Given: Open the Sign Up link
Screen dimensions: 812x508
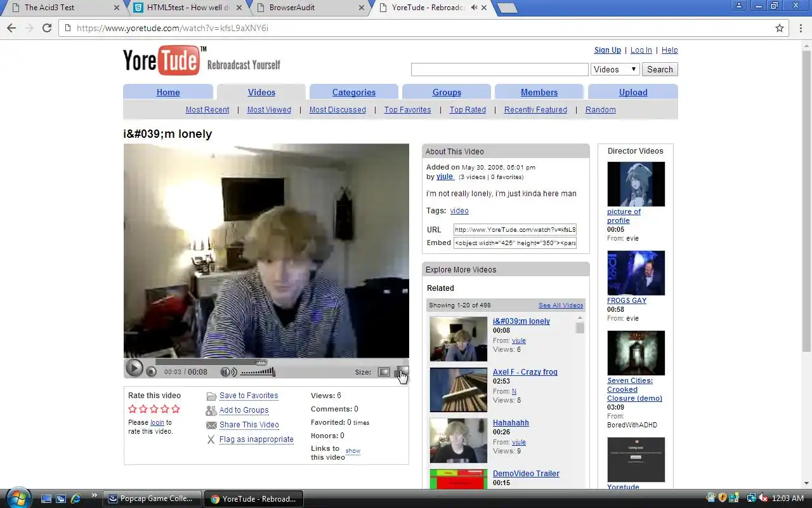Looking at the screenshot, I should click(608, 50).
